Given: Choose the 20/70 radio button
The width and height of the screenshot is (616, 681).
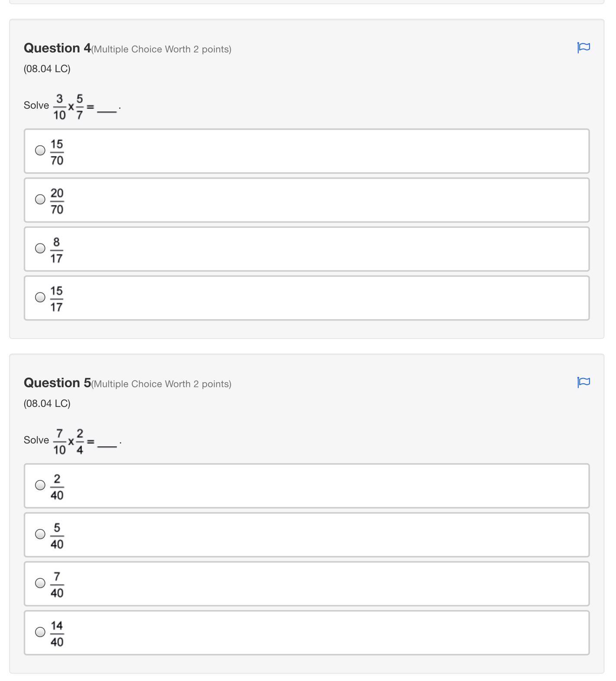Looking at the screenshot, I should pos(40,199).
